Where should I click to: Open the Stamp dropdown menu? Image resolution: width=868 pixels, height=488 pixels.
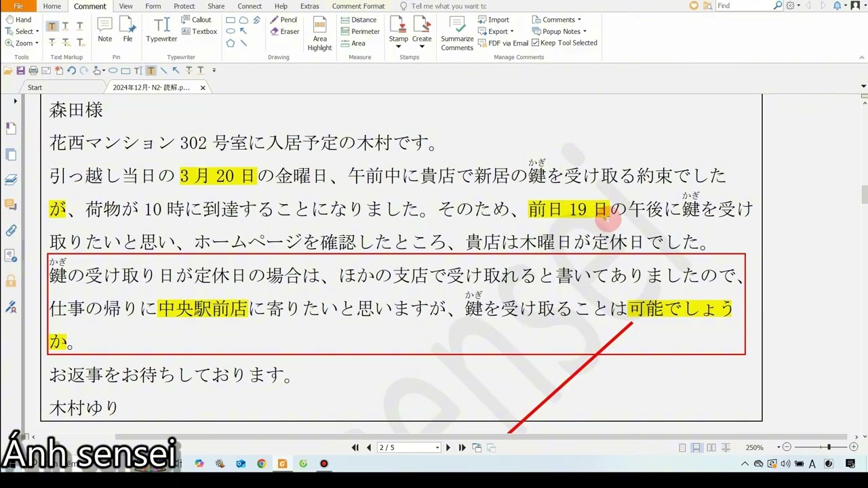[x=399, y=47]
